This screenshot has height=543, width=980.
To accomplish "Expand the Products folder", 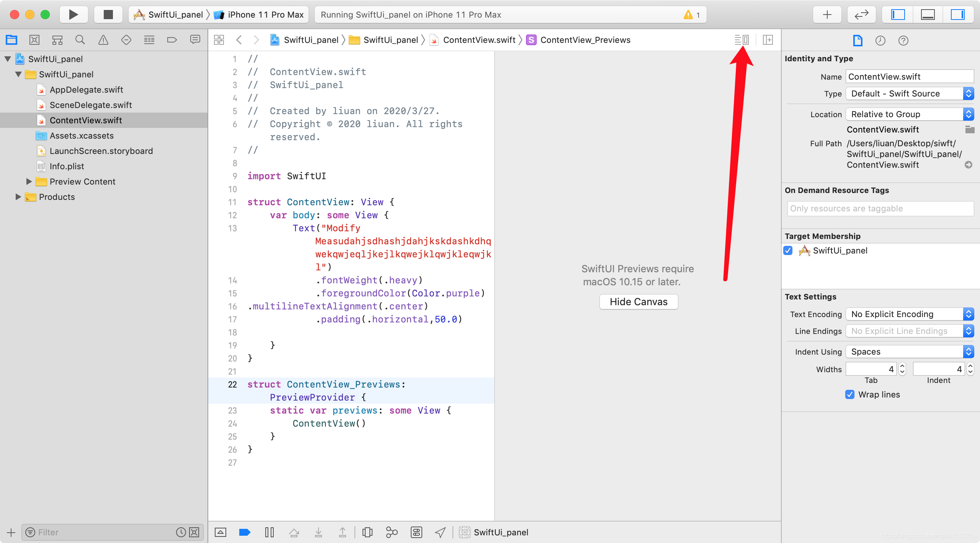I will point(18,197).
